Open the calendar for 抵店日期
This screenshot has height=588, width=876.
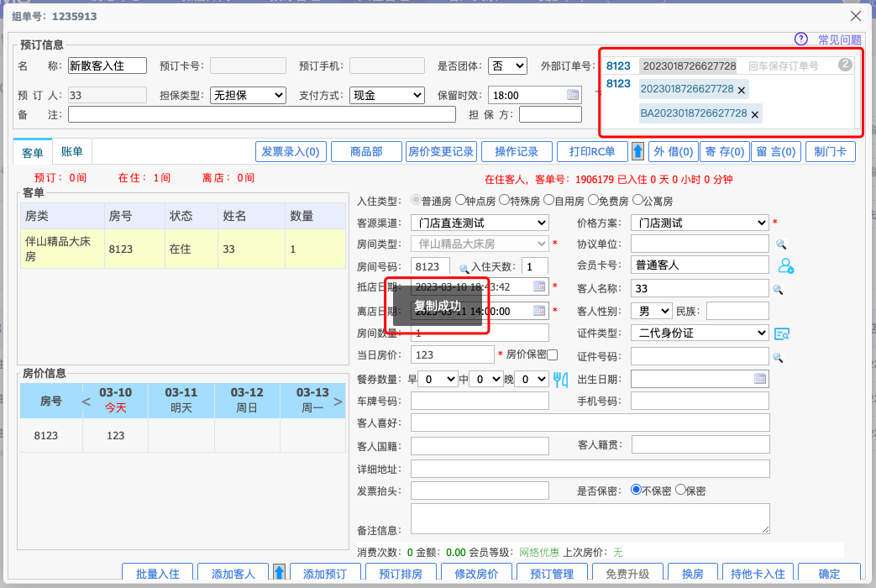(539, 286)
